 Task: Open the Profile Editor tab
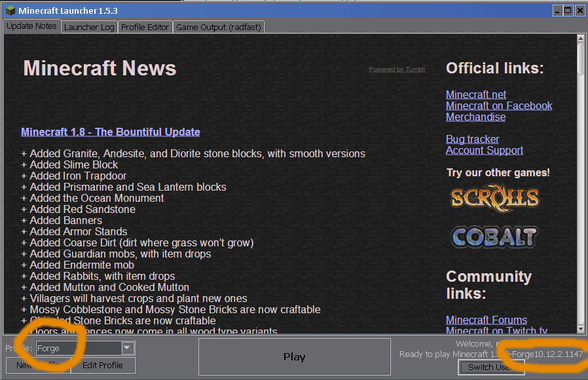point(145,27)
